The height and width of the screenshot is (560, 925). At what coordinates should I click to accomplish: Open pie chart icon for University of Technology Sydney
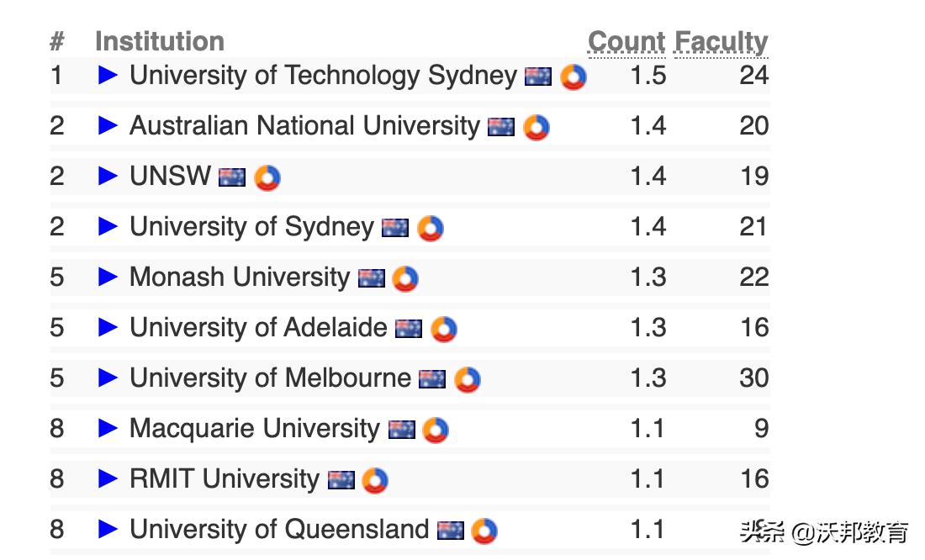click(573, 77)
